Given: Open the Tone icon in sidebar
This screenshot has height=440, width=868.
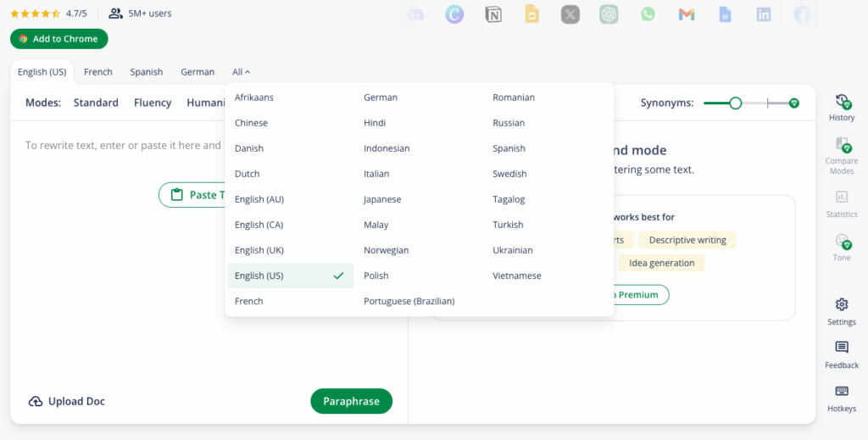Looking at the screenshot, I should [842, 241].
